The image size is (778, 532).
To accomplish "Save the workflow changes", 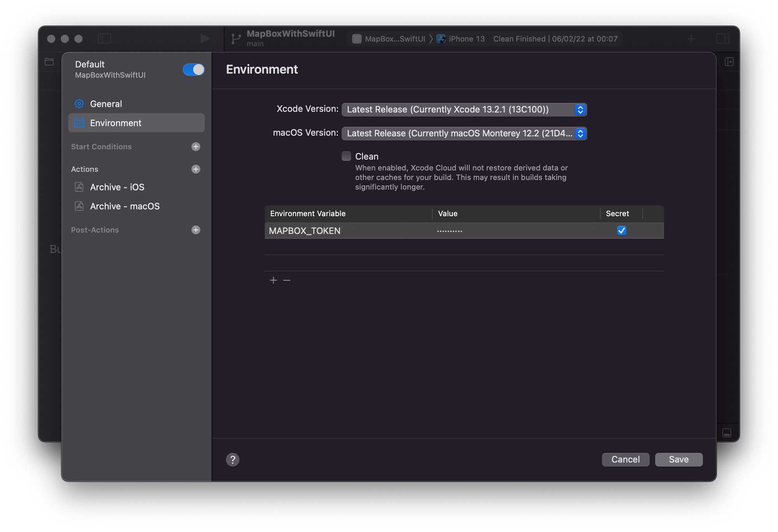I will tap(678, 459).
